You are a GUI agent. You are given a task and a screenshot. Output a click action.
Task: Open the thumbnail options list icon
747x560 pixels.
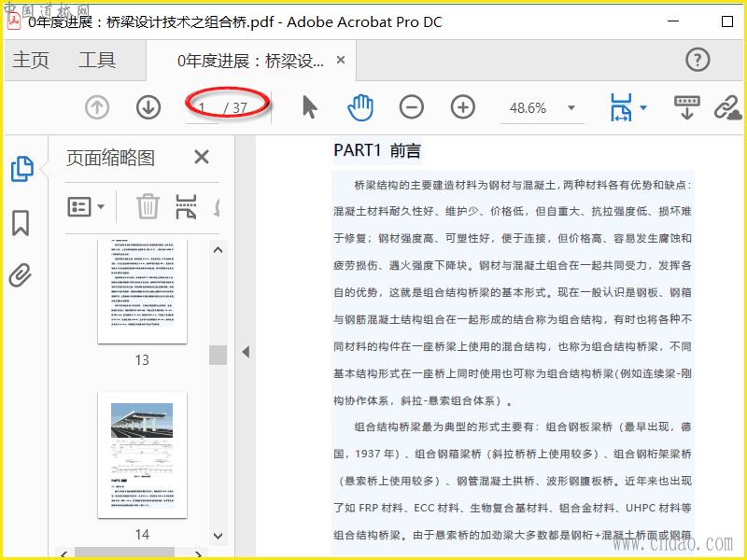[x=86, y=207]
